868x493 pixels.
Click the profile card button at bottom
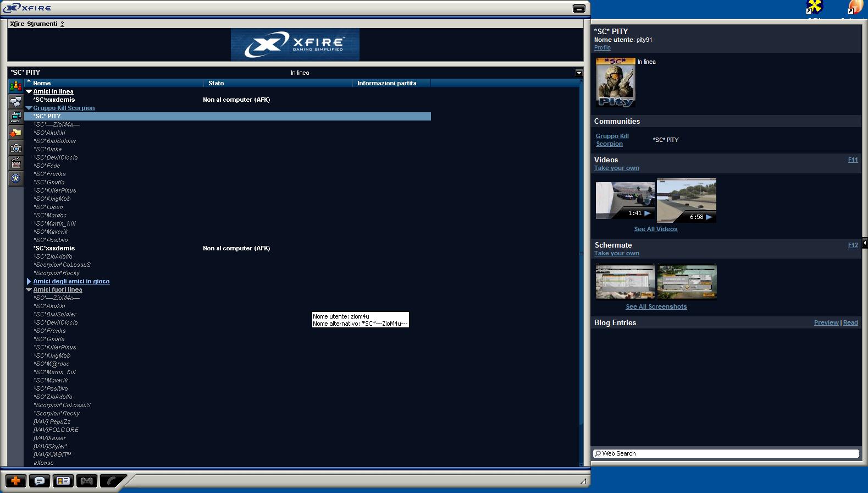click(x=63, y=481)
